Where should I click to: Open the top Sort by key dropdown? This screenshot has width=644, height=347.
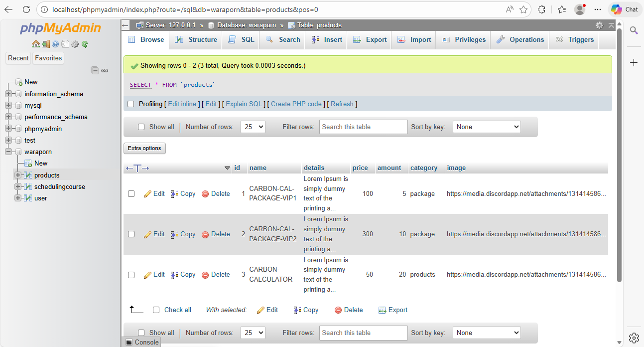tap(486, 127)
